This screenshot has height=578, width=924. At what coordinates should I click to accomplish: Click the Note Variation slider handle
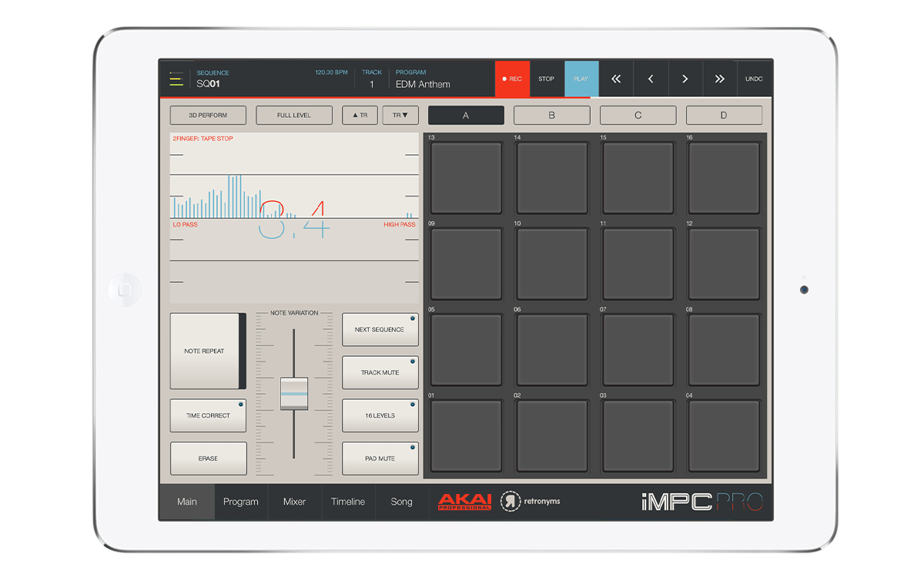(x=294, y=393)
